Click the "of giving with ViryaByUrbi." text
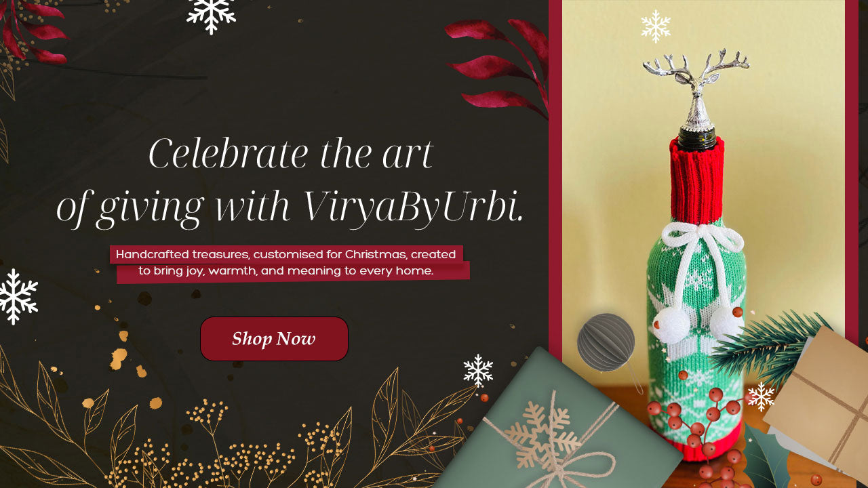The height and width of the screenshot is (488, 868). coord(290,207)
